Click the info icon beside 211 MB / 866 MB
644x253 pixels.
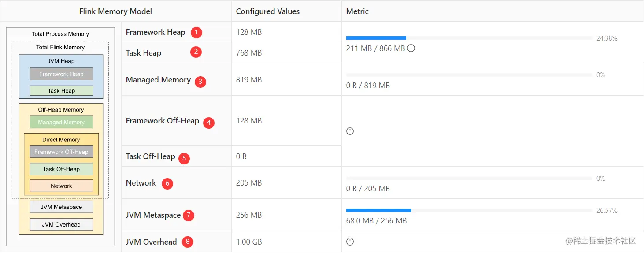[411, 48]
